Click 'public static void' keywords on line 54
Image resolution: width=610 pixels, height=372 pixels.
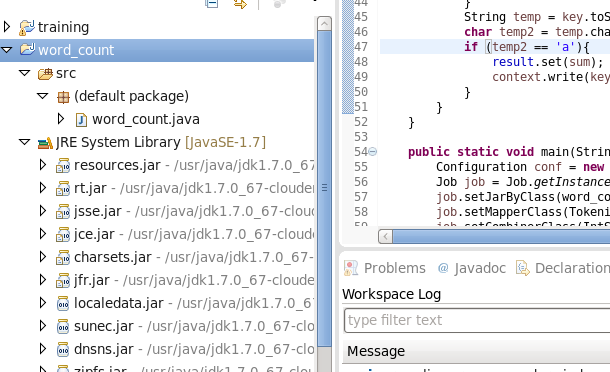pos(471,152)
